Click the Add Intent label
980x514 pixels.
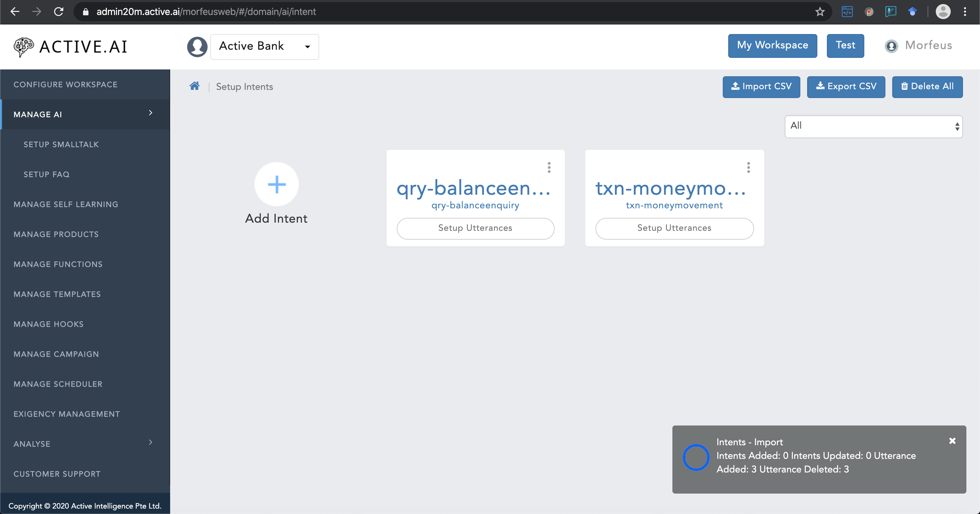276,219
